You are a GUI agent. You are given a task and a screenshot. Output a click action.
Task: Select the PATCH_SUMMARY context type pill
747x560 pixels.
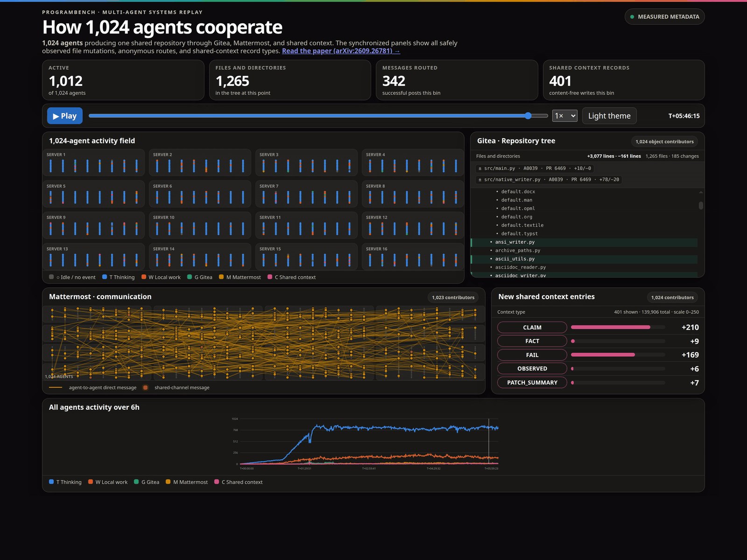(x=532, y=383)
